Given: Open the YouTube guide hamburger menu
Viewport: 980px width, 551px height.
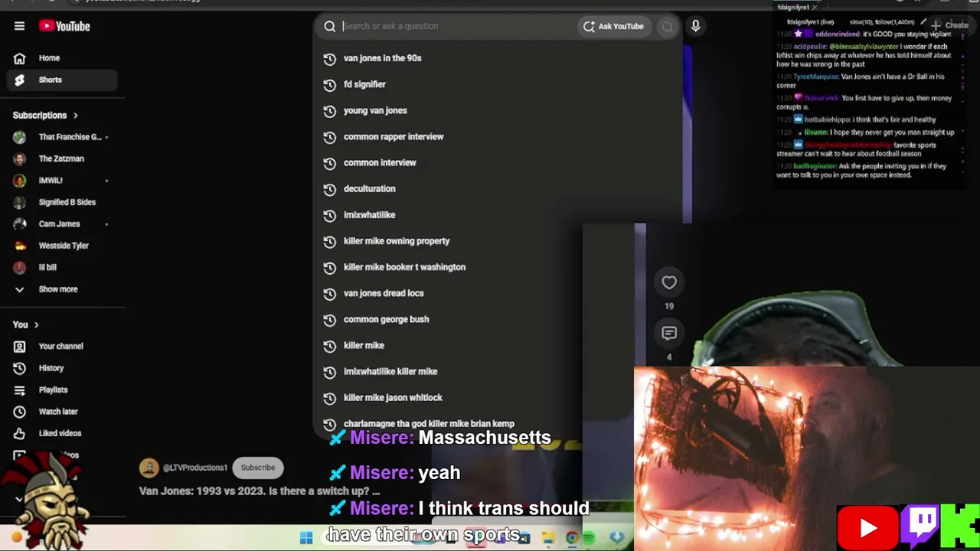Looking at the screenshot, I should [19, 26].
